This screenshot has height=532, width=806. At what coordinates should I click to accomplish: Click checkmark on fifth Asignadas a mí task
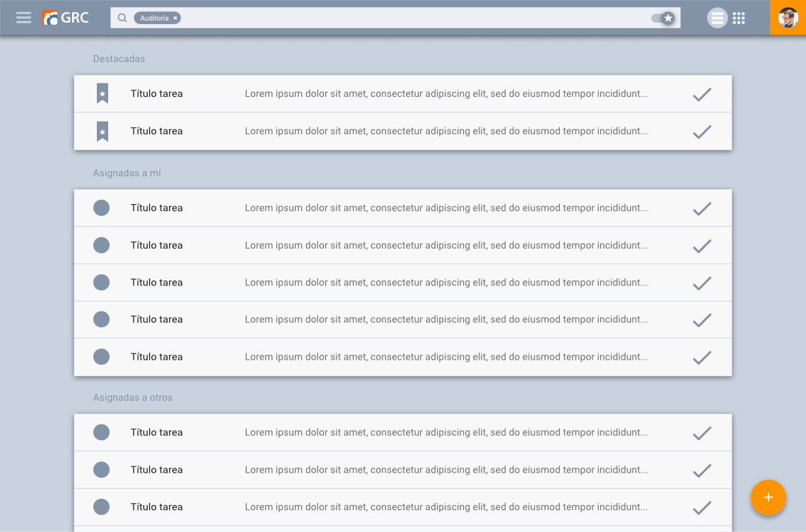point(701,357)
